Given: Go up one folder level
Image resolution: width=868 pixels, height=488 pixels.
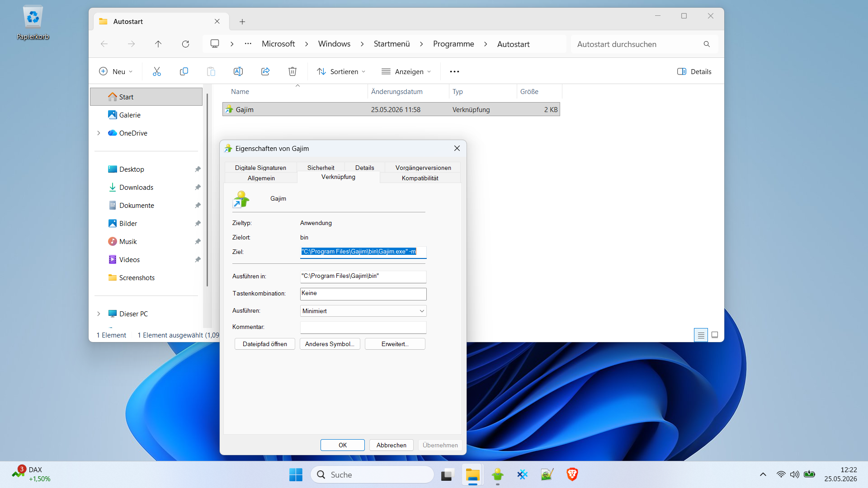Looking at the screenshot, I should point(158,44).
